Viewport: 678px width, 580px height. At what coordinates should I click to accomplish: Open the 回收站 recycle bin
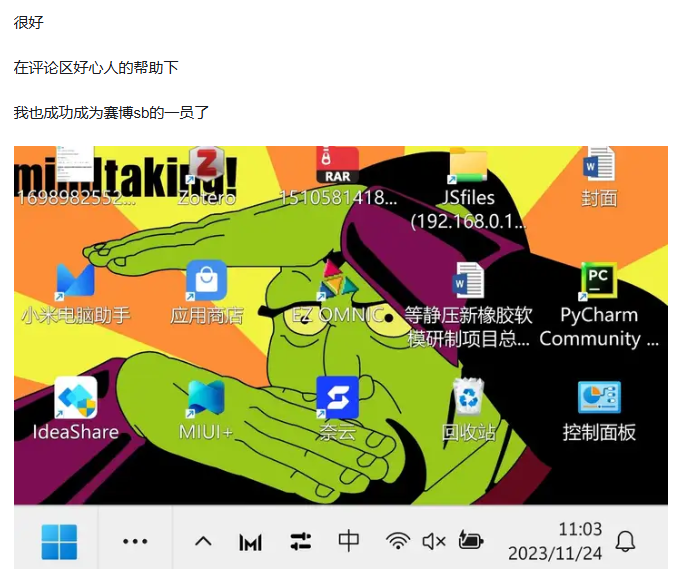pos(468,397)
